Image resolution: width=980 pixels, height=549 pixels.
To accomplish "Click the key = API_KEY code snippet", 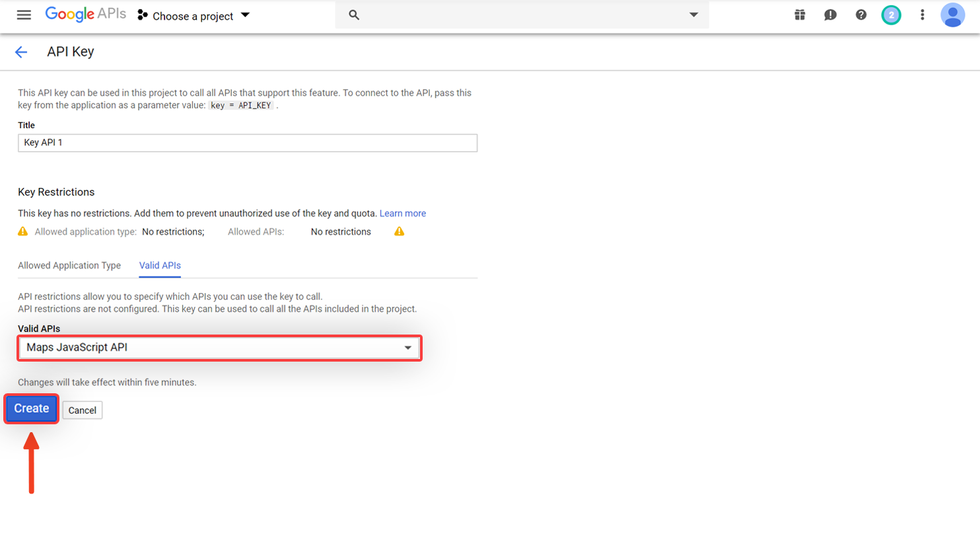I will [x=241, y=106].
